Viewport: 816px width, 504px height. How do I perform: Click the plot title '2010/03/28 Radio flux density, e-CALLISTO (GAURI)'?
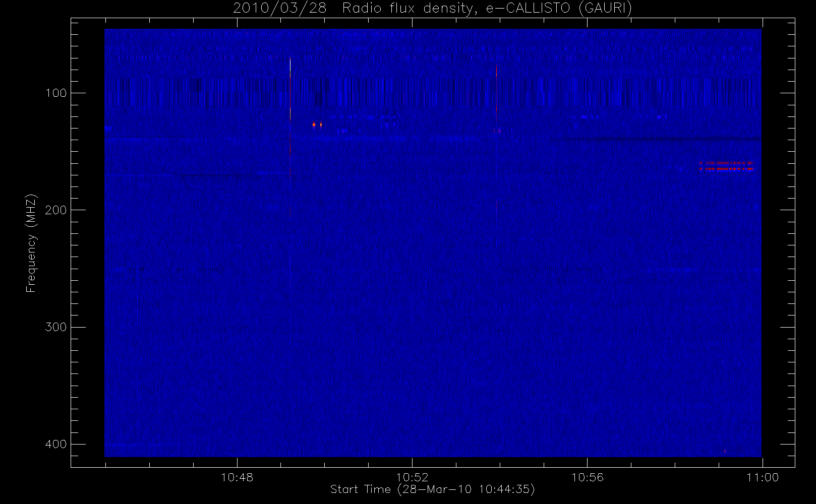[432, 9]
